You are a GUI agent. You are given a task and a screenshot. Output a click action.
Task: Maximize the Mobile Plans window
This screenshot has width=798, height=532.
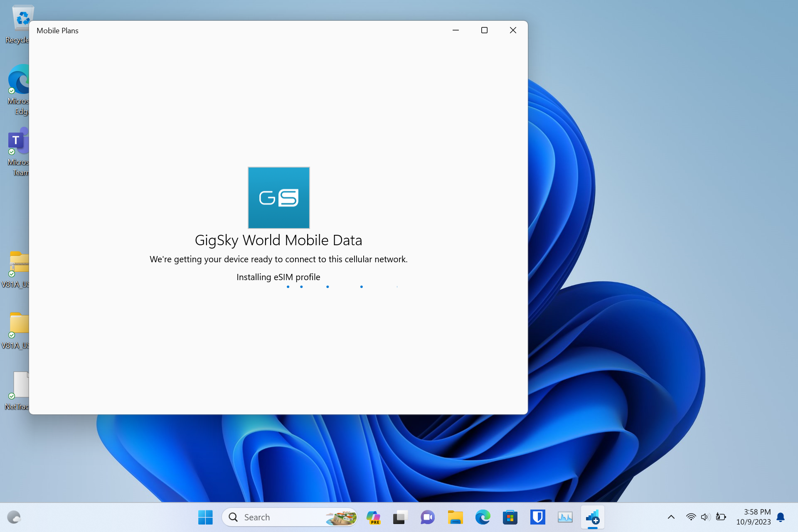coord(484,30)
